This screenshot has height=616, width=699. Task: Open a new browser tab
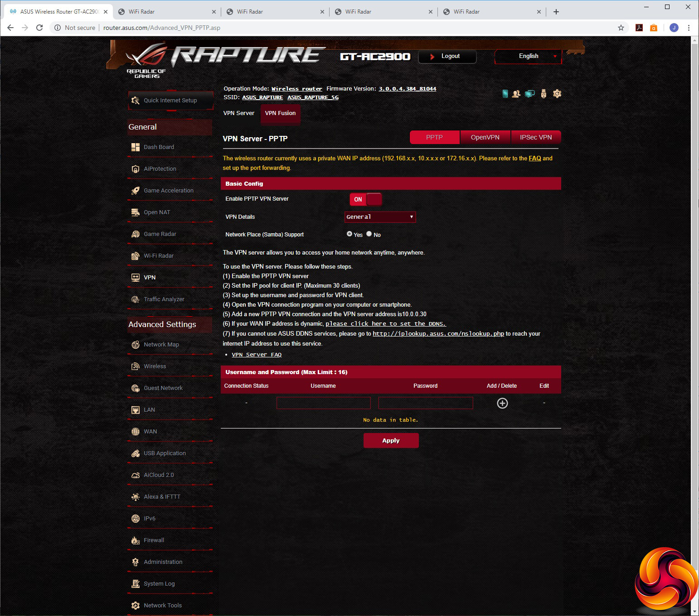556,12
